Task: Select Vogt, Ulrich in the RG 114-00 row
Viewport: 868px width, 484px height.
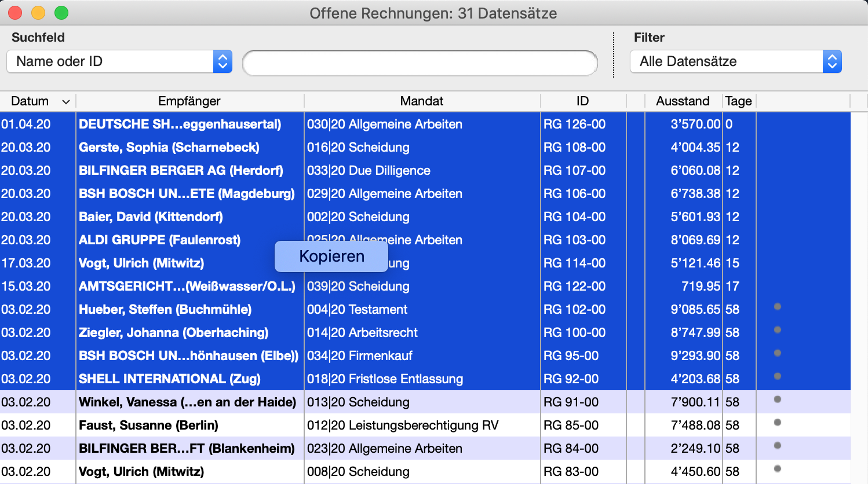Action: [141, 263]
